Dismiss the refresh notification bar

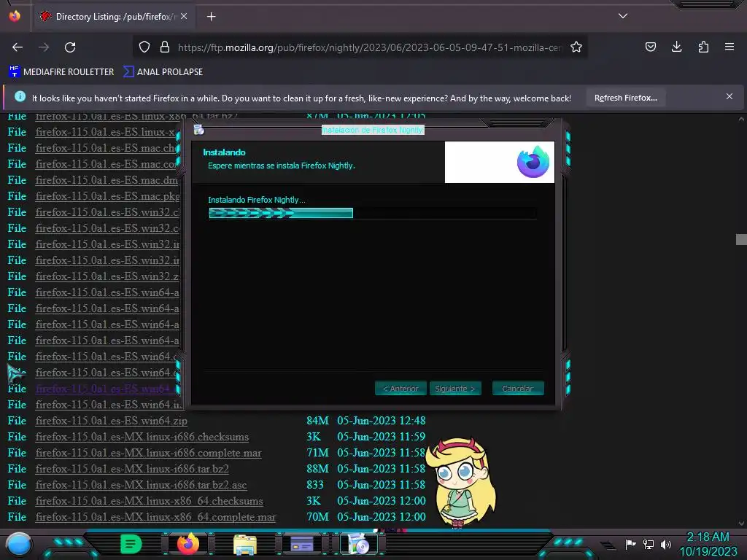coord(729,97)
